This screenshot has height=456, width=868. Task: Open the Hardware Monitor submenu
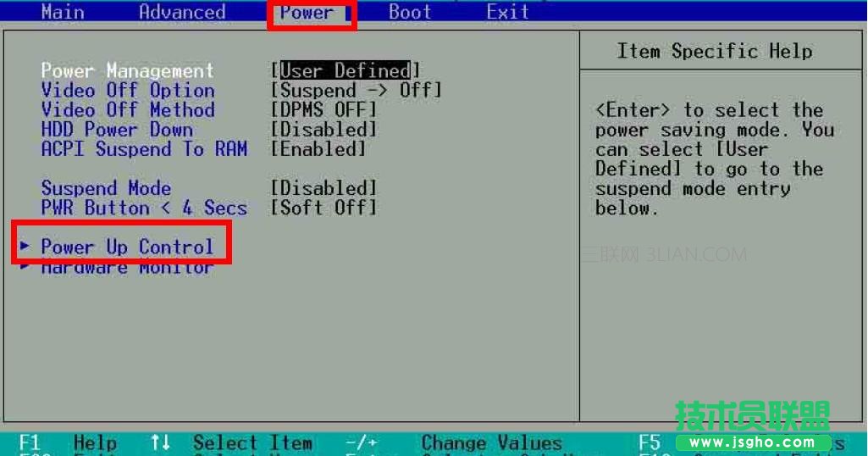click(127, 268)
